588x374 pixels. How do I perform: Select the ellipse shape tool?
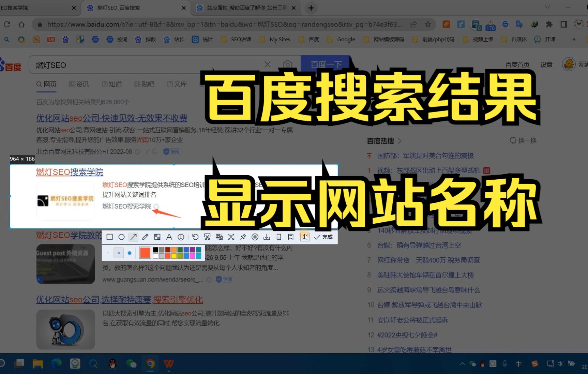121,237
